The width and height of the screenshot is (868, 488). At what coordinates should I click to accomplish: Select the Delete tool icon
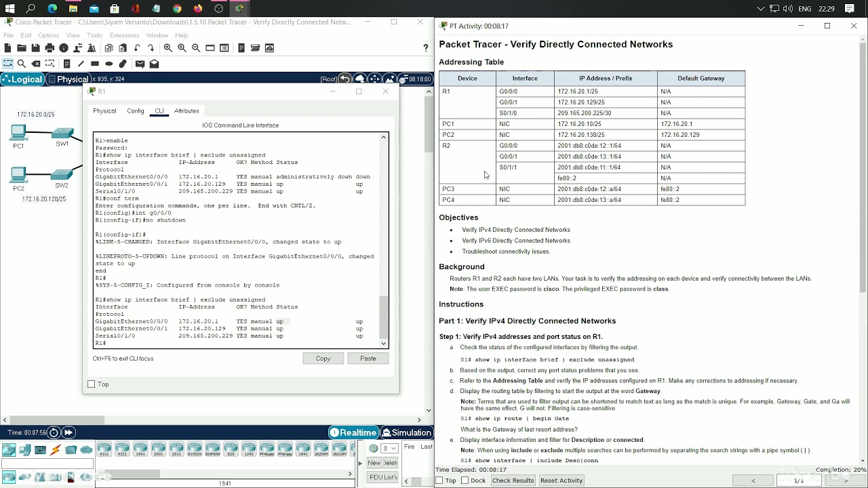click(x=36, y=64)
